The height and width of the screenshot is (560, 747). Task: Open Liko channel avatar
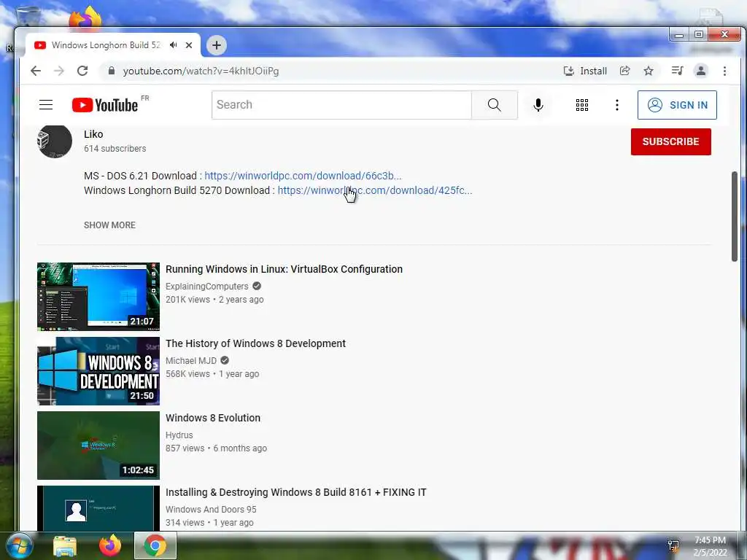55,141
